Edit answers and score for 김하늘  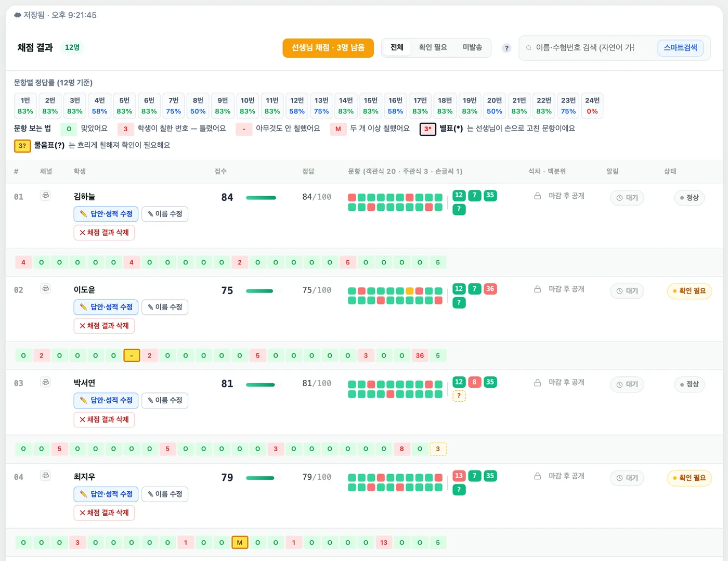coord(106,214)
